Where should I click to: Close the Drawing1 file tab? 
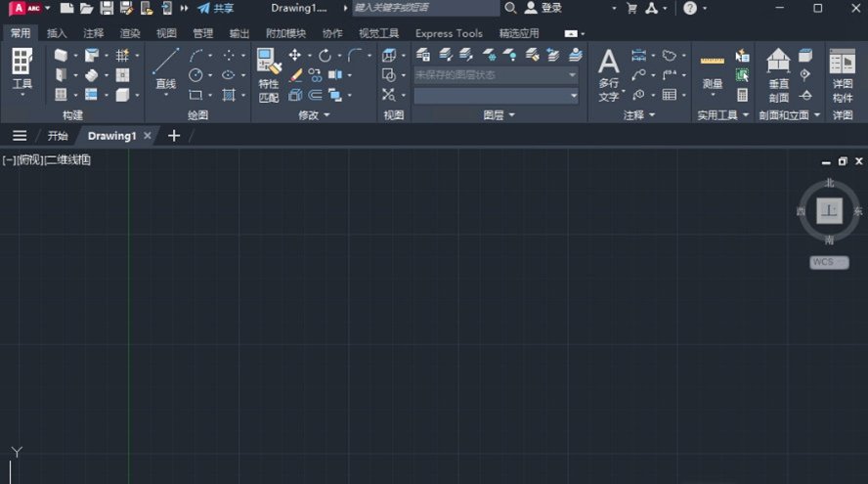pyautogui.click(x=148, y=136)
